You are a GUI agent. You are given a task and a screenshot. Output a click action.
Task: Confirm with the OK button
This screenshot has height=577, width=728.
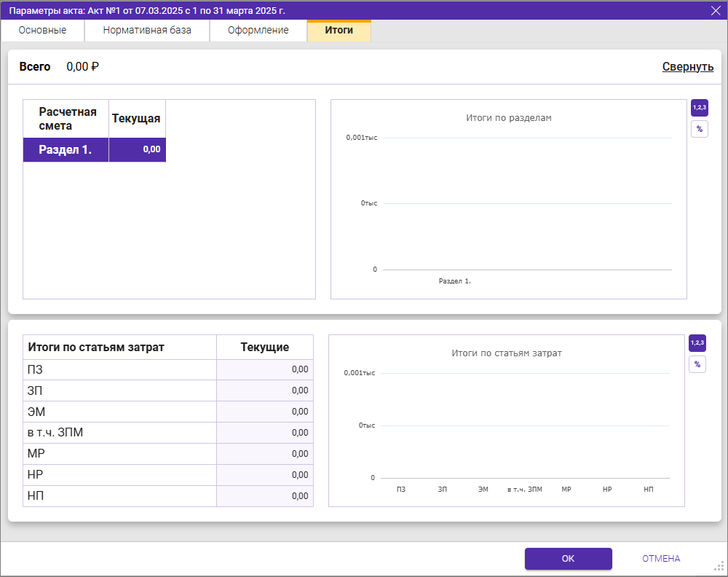click(568, 559)
